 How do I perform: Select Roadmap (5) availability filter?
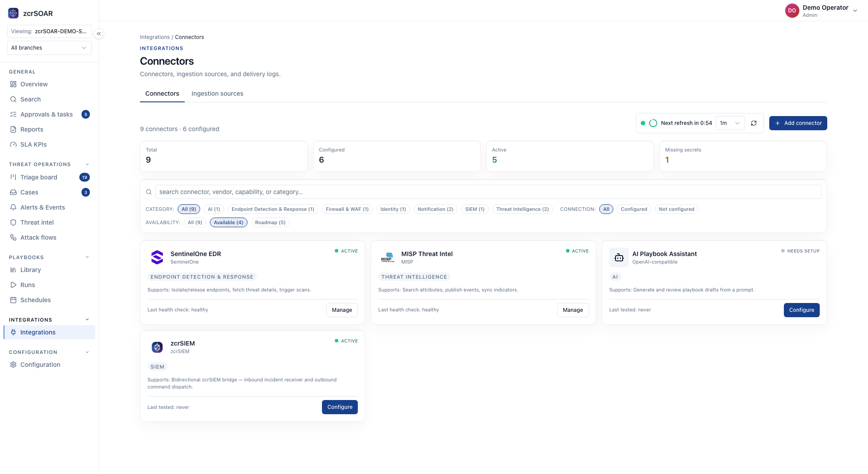tap(270, 222)
